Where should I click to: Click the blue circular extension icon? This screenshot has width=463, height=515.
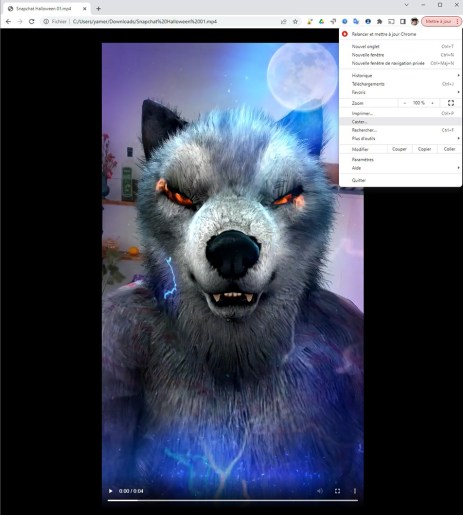pyautogui.click(x=345, y=22)
